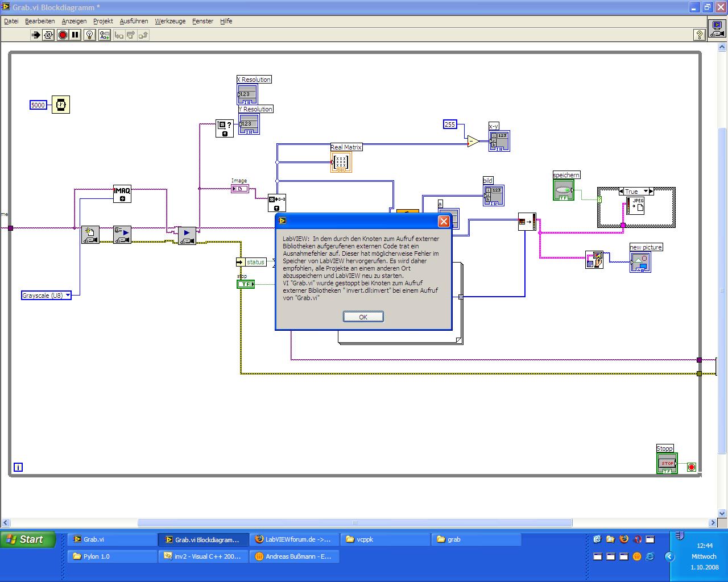Select the Real Matrix indicator terminal
The width and height of the screenshot is (728, 582).
tap(341, 162)
